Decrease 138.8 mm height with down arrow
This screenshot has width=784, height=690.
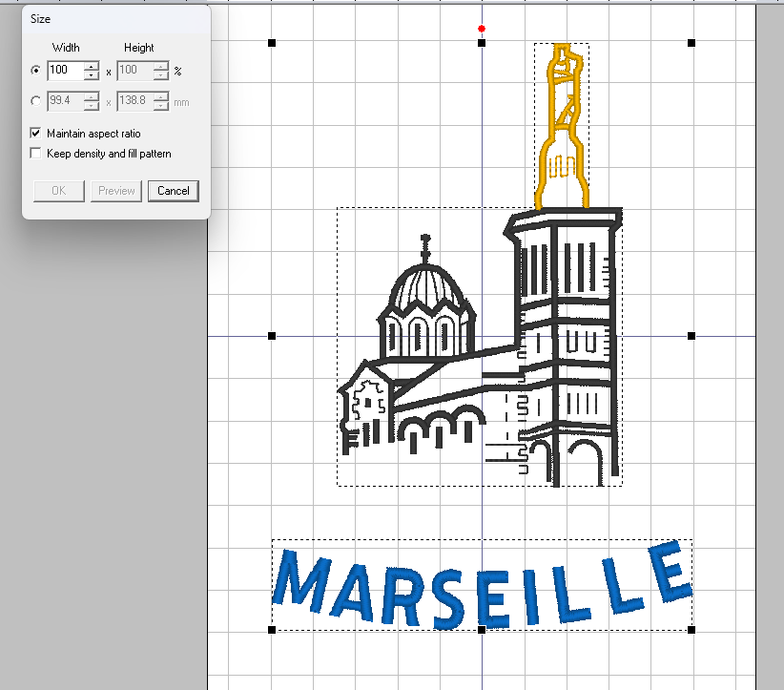[x=160, y=106]
